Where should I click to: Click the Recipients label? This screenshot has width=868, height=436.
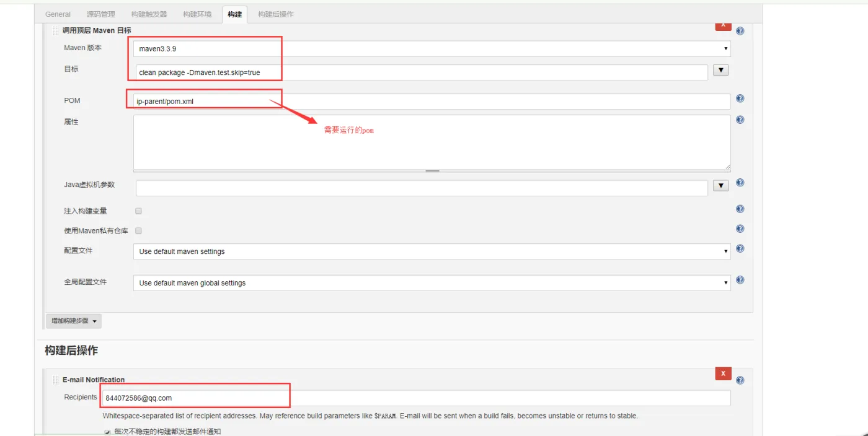click(x=81, y=397)
